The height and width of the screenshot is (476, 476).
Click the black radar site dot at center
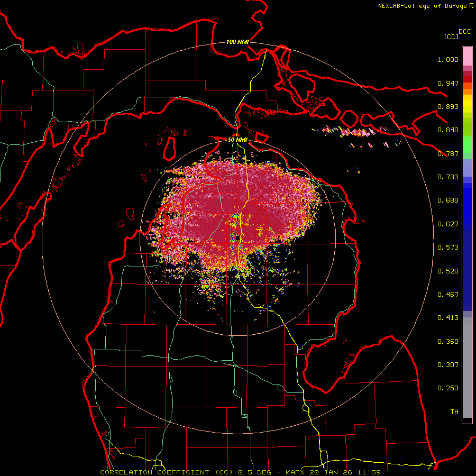tap(237, 239)
